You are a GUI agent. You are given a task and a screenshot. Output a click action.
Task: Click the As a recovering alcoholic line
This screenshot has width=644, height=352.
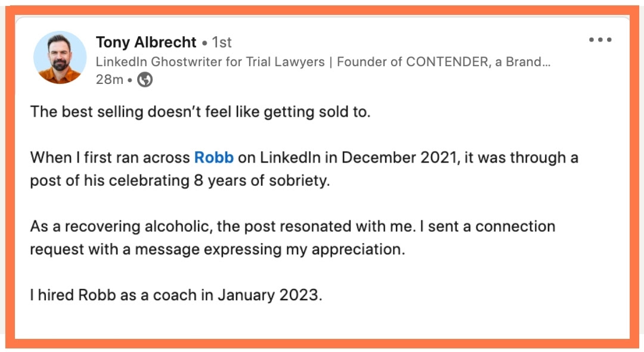[x=292, y=226]
